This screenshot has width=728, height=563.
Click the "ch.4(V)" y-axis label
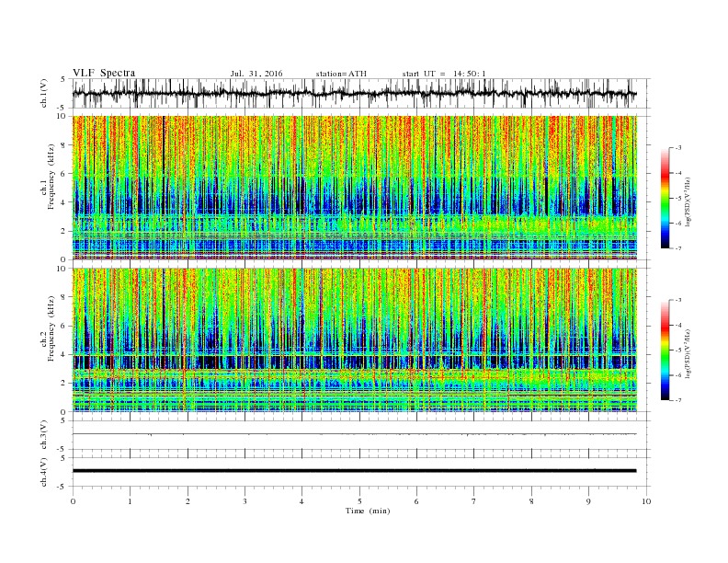pyautogui.click(x=44, y=472)
